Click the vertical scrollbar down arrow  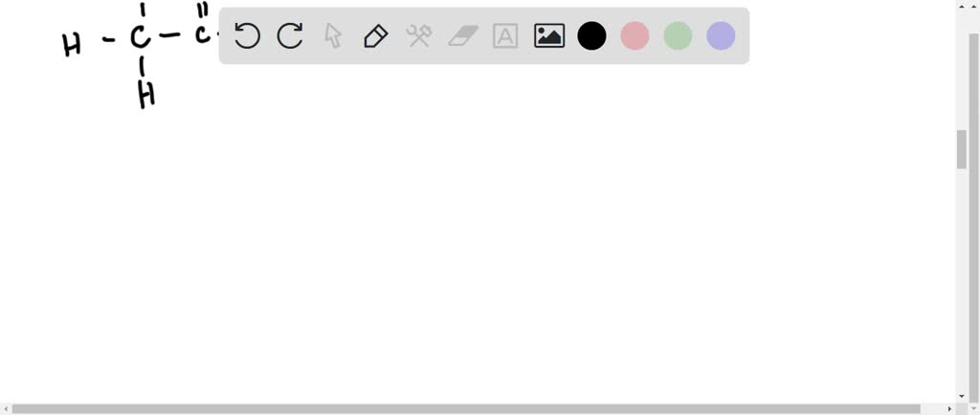(961, 396)
